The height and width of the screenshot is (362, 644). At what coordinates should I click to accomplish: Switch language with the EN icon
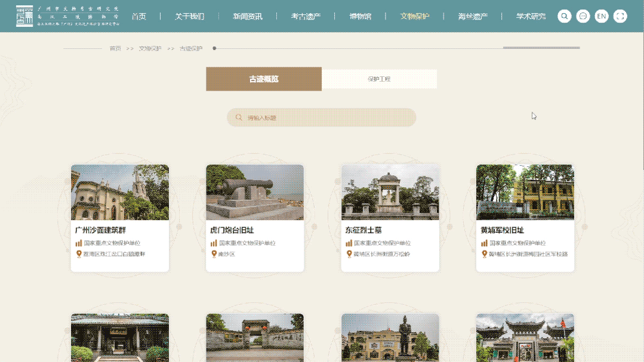(602, 17)
